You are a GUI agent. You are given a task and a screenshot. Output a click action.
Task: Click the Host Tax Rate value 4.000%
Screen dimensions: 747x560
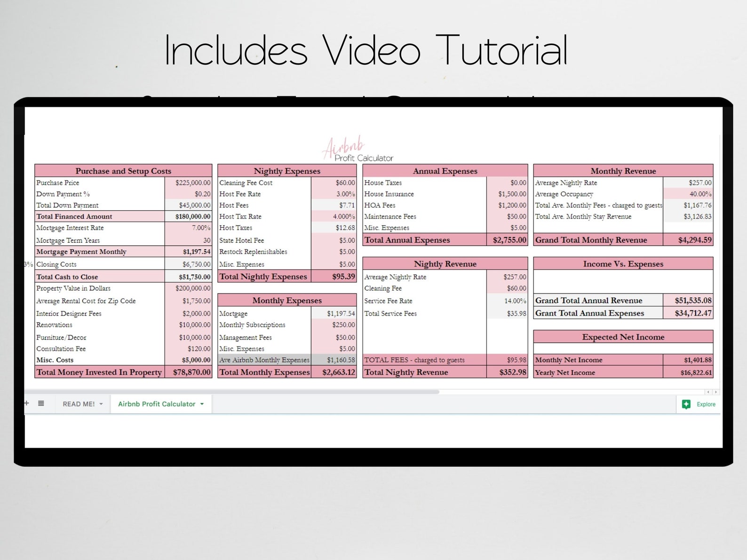[x=334, y=217]
